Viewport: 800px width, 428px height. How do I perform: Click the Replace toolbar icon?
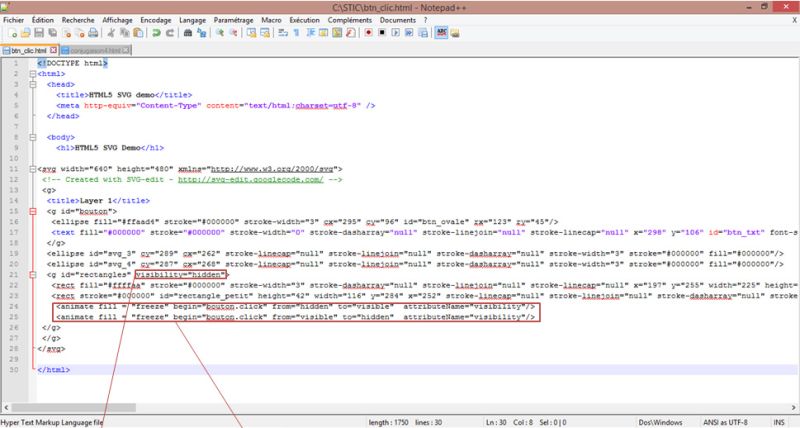[202, 33]
